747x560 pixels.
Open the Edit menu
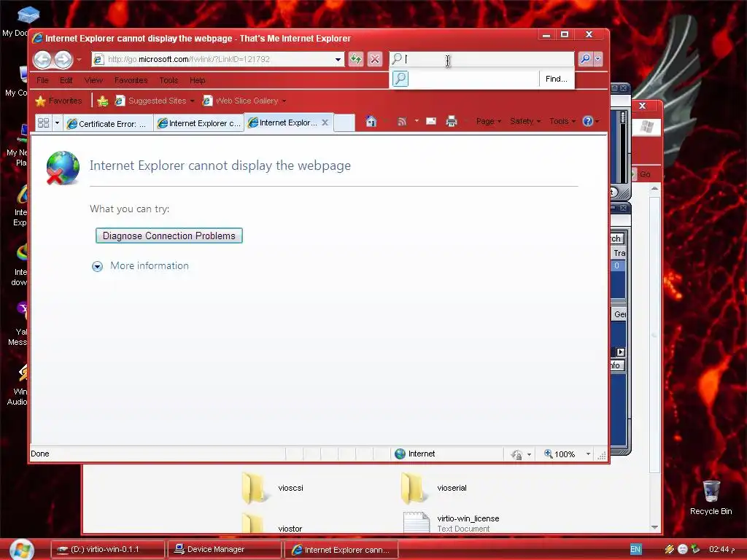(x=66, y=80)
